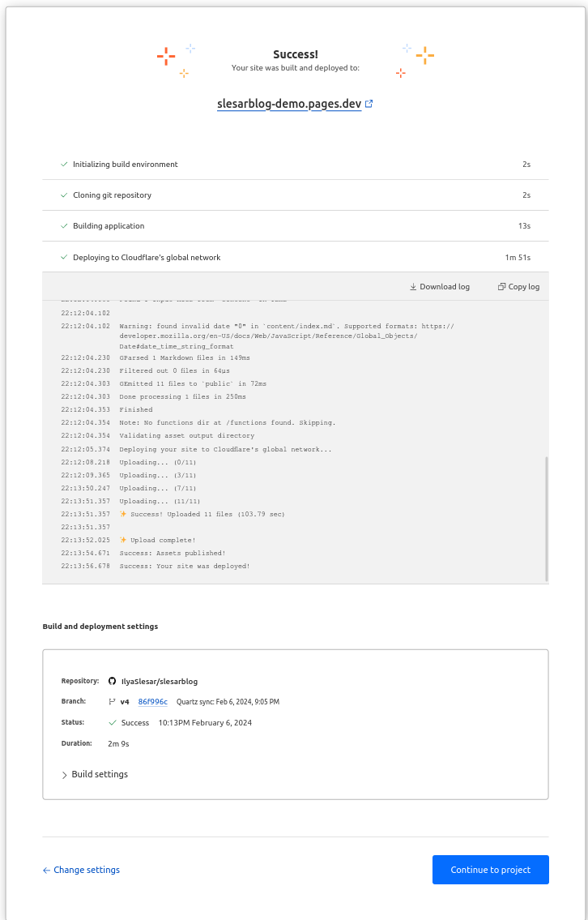Click the "Quartz sync: Feb 6, 2024, 9:05 PM" commit message

tap(228, 702)
